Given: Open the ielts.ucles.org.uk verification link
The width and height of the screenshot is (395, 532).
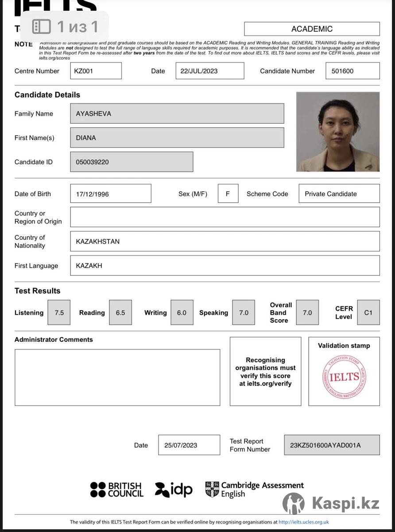Looking at the screenshot, I should (x=303, y=522).
